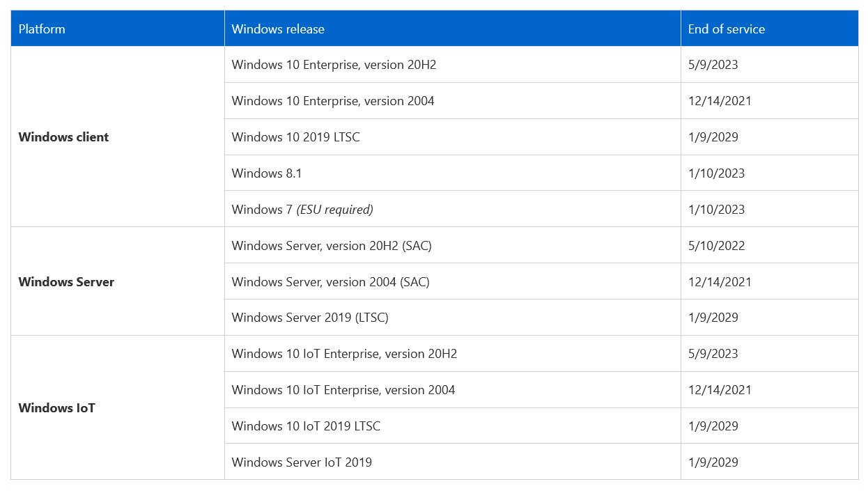Viewport: 868px width, 491px height.
Task: Select the Windows client platform cell
Action: (x=117, y=137)
